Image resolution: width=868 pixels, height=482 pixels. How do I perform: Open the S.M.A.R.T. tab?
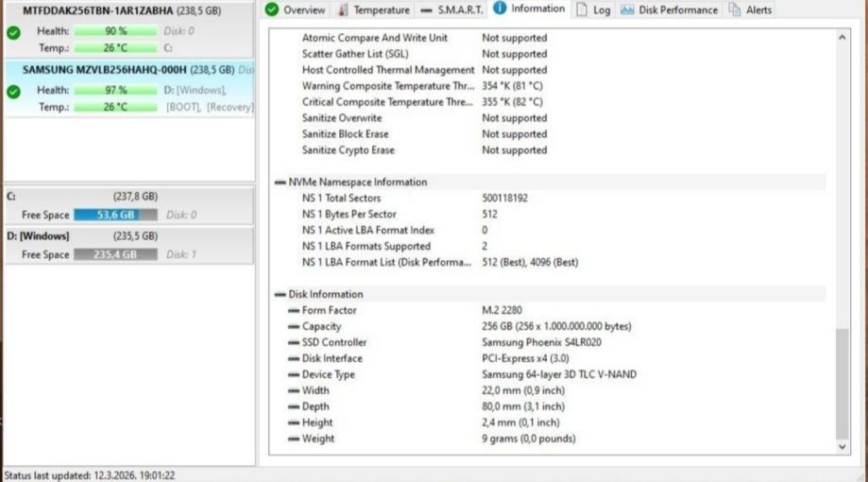pyautogui.click(x=451, y=9)
